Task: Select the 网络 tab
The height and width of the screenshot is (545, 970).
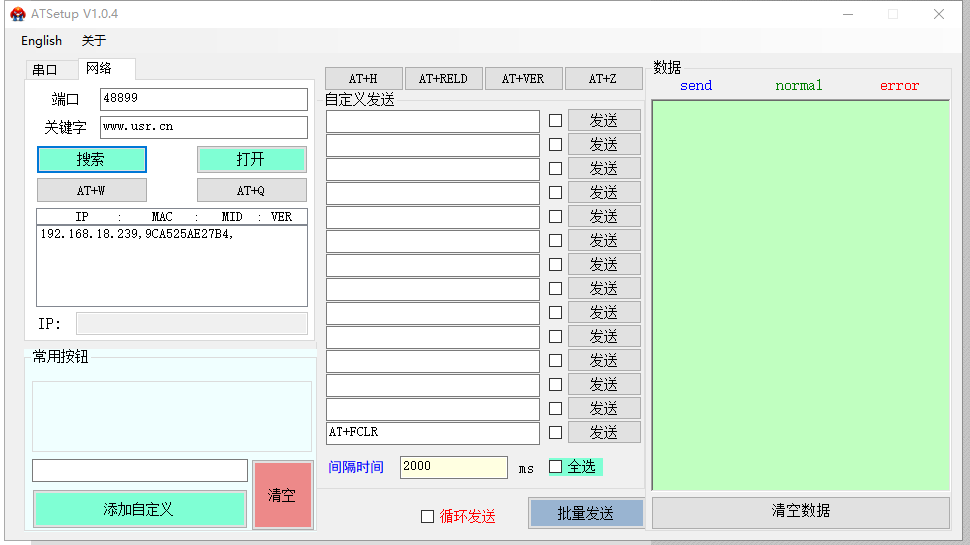Action: tap(99, 69)
